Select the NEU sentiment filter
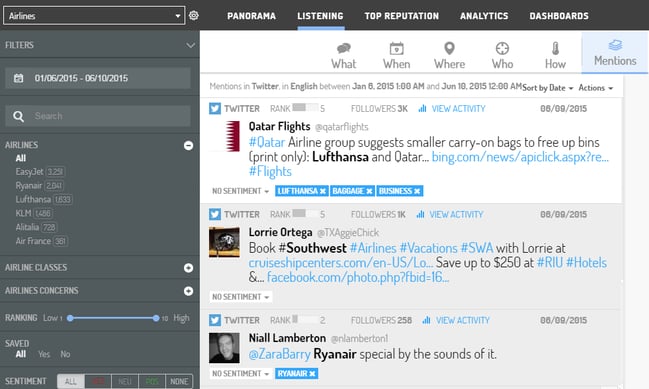 (x=125, y=382)
